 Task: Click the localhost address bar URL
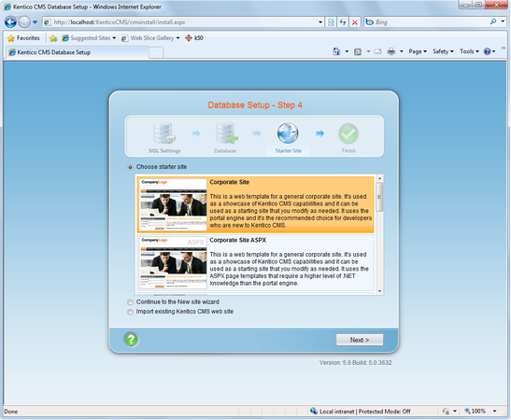[120, 22]
